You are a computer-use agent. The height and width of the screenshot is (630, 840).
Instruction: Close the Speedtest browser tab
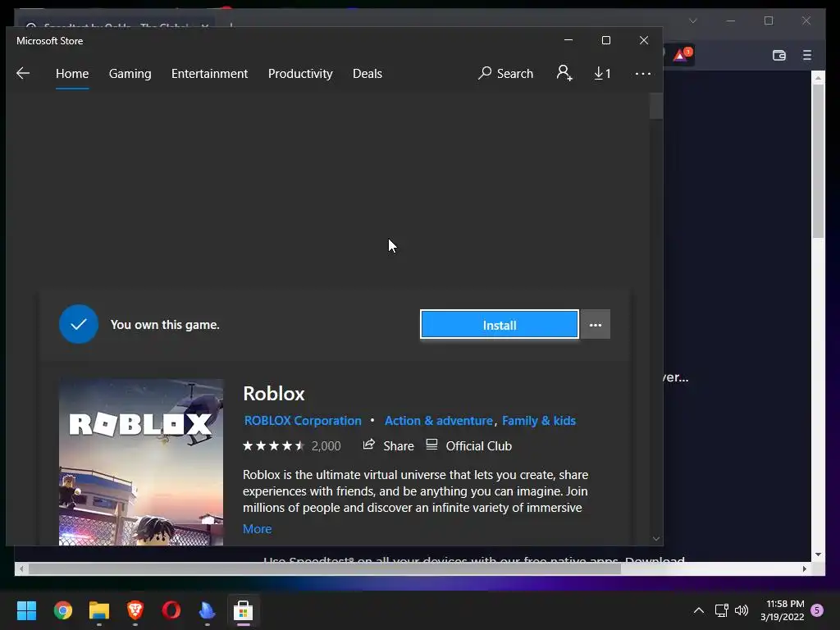tap(204, 25)
